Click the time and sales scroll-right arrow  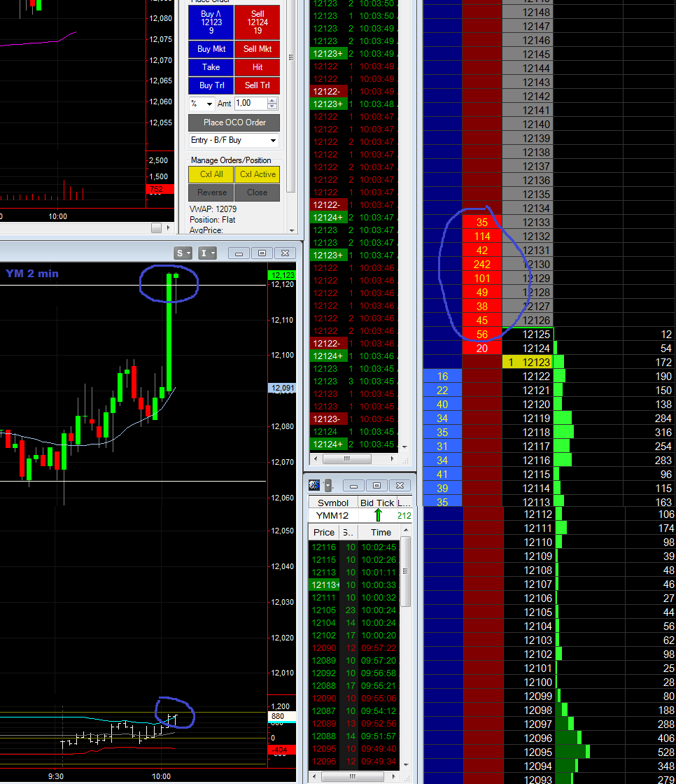(x=393, y=458)
